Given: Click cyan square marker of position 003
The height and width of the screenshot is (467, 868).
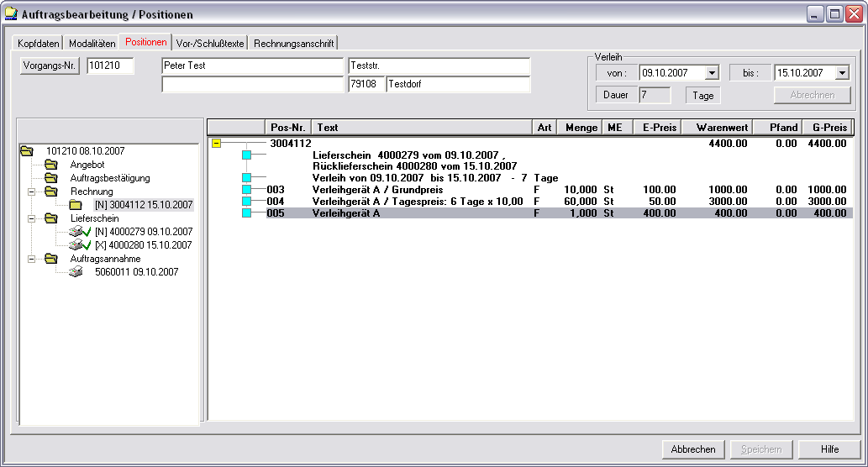Looking at the screenshot, I should pos(246,190).
